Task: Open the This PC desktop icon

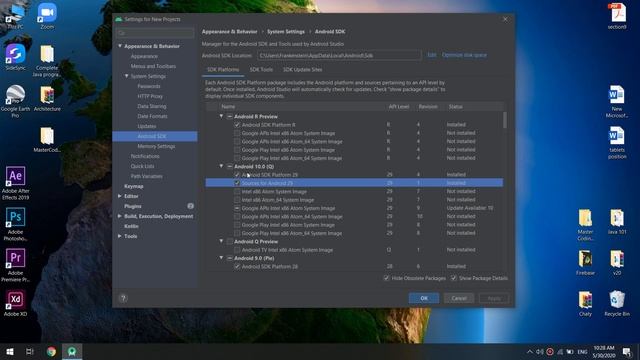Action: point(15,16)
